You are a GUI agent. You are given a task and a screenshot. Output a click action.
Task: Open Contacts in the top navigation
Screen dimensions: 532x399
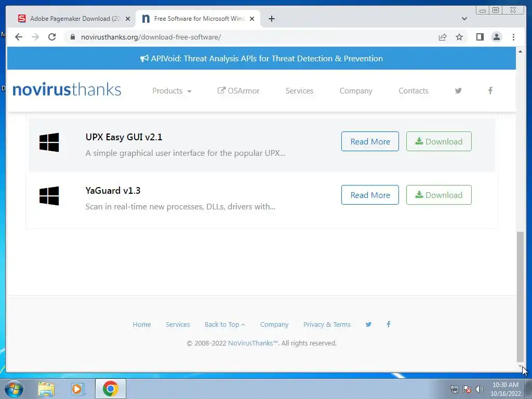click(413, 90)
